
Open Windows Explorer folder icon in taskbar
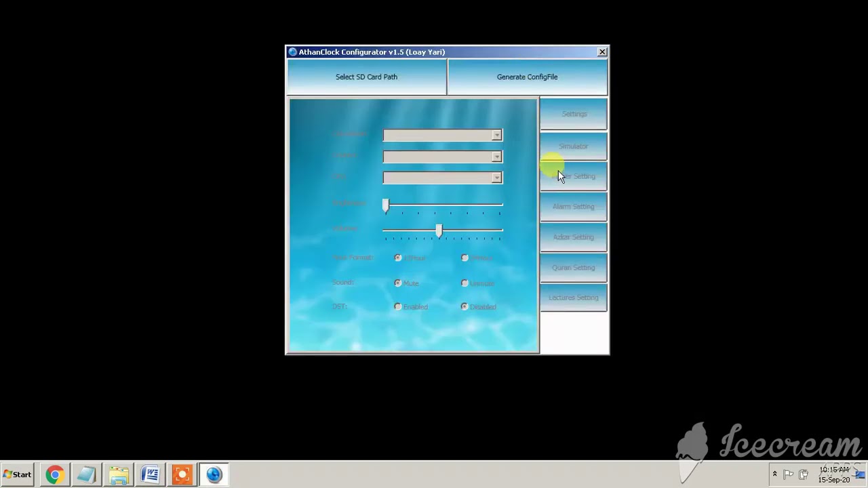pos(119,474)
